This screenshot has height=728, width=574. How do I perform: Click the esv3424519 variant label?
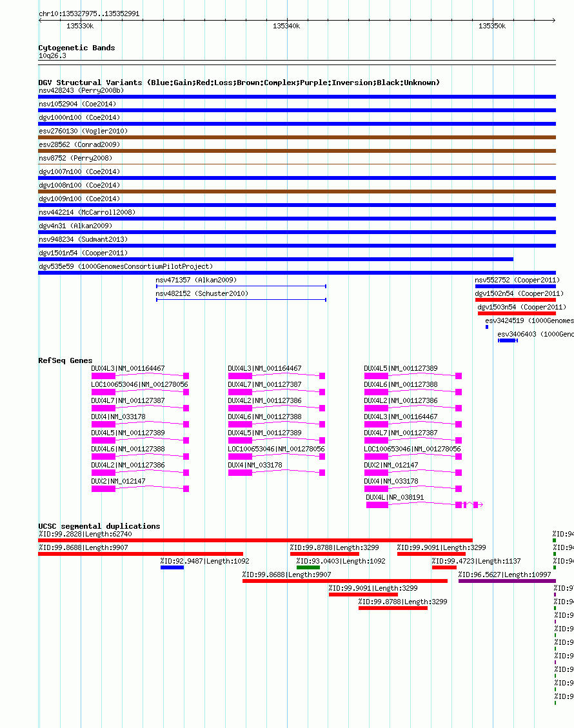[x=529, y=320]
